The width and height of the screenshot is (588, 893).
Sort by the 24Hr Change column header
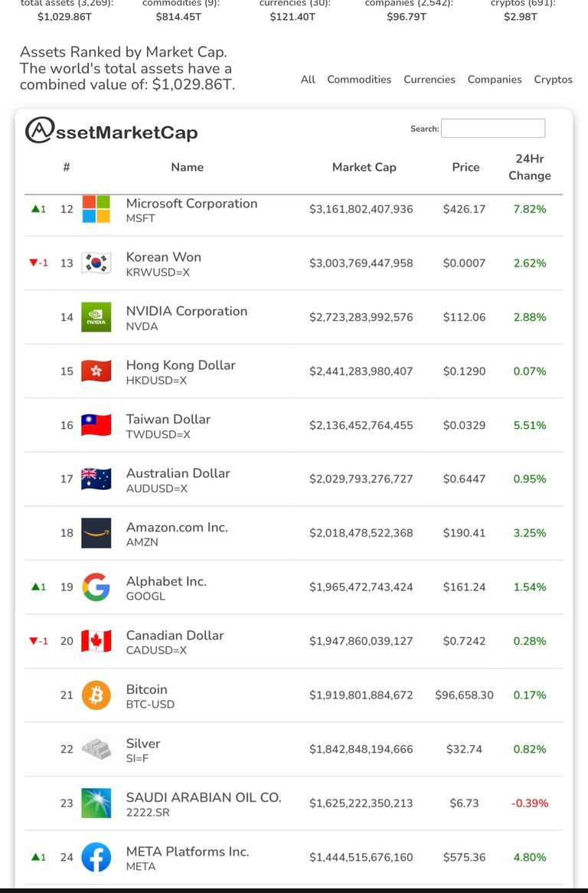pos(529,167)
